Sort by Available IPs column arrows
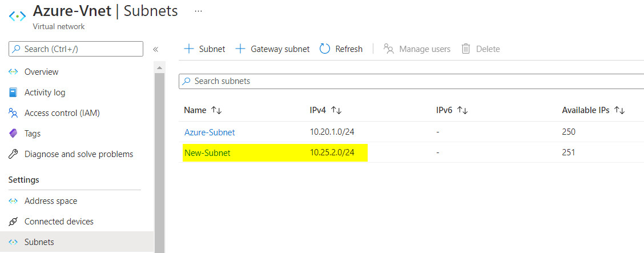This screenshot has width=644, height=253. click(x=619, y=110)
